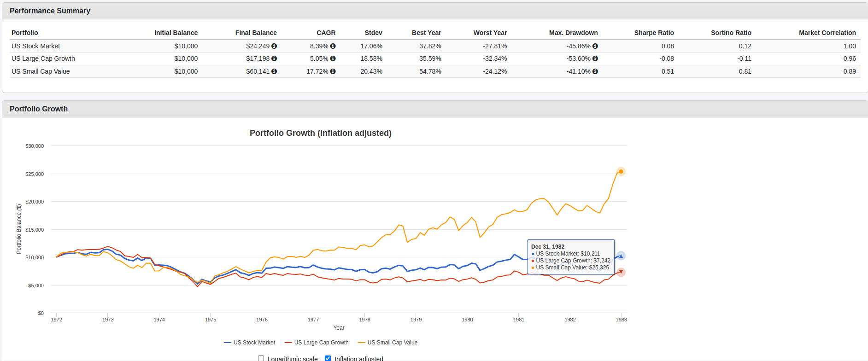Uncheck the Inflation adjusted checkbox
868x361 pixels.
tap(328, 358)
